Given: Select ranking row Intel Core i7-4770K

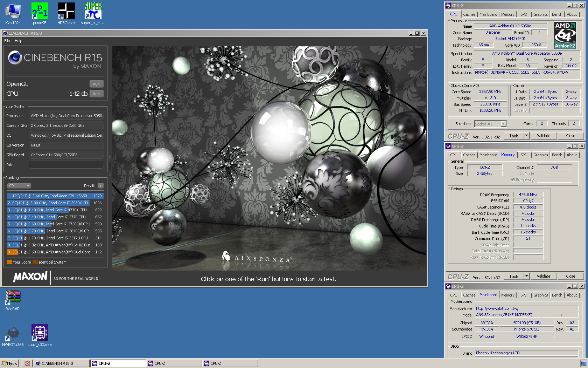Looking at the screenshot, I should click(x=55, y=210).
